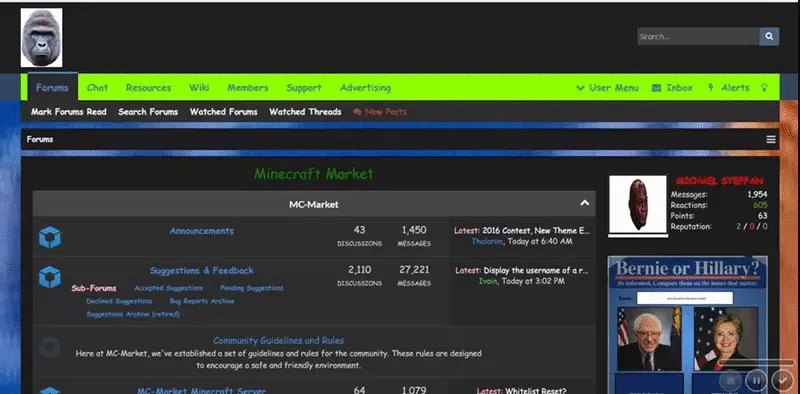This screenshot has width=800, height=394.
Task: Open the Suggestions Archive (retired) sub-forum
Action: 133,314
